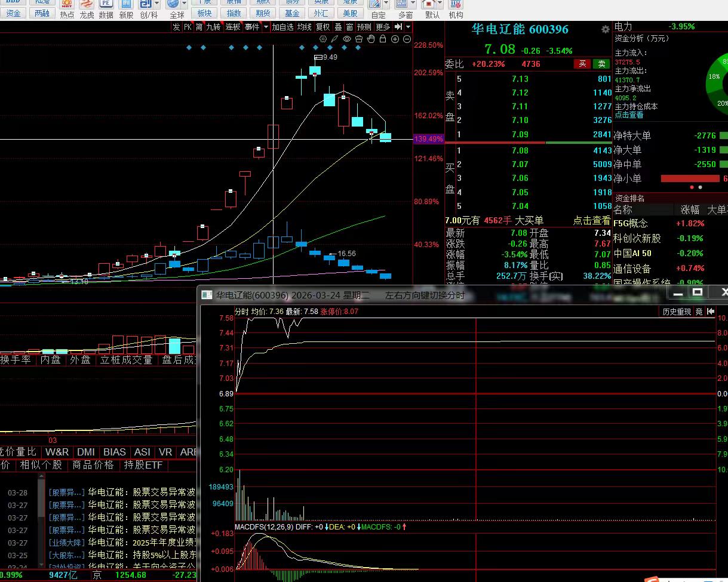Open the 更多 more options menu

pos(383,27)
